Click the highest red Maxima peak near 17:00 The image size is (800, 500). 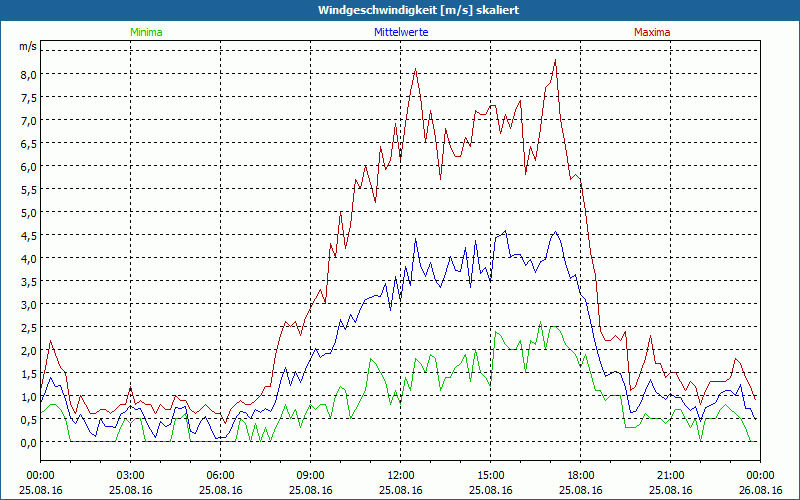[x=555, y=60]
